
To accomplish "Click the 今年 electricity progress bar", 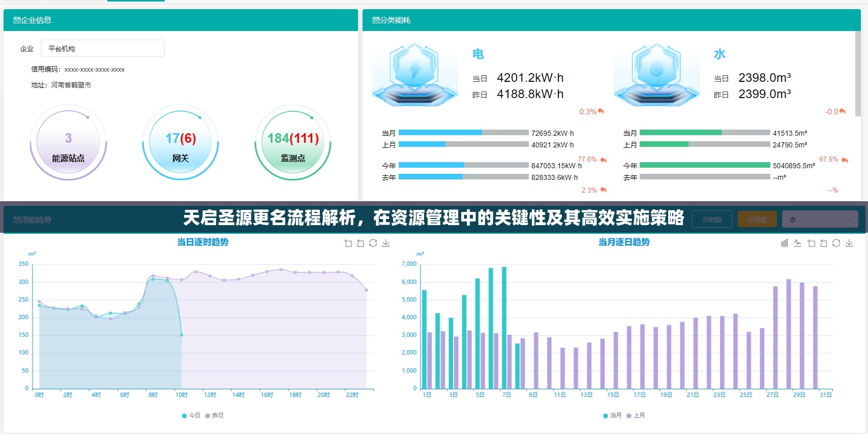I will tap(464, 165).
